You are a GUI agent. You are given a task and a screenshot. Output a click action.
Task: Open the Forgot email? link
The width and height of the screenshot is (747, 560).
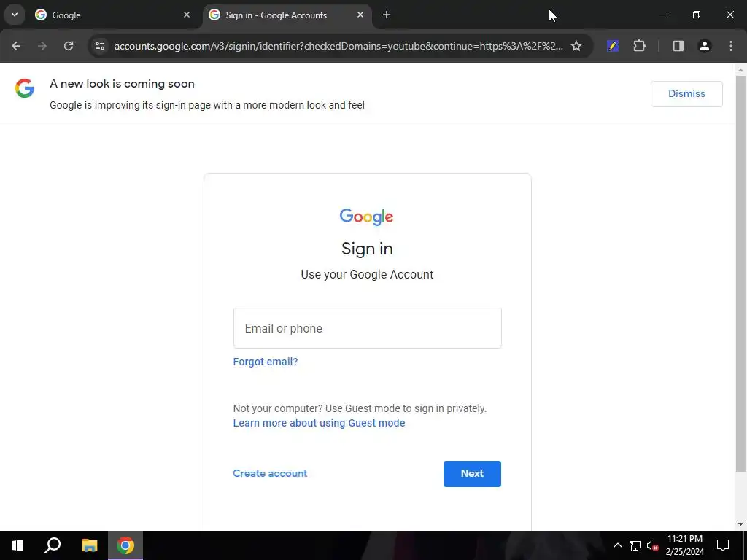point(266,362)
